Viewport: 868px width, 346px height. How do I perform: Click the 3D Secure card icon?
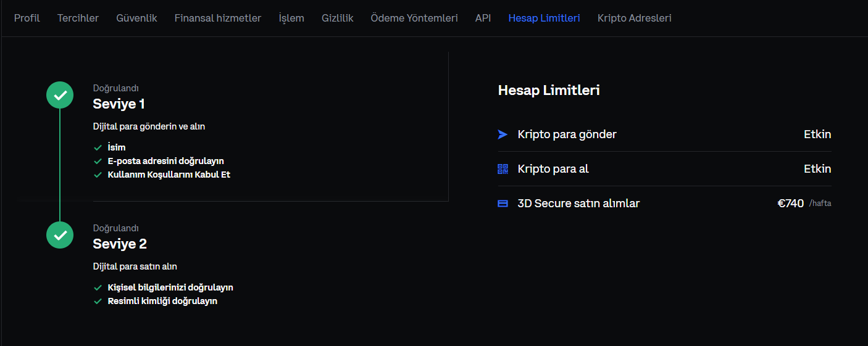[503, 204]
